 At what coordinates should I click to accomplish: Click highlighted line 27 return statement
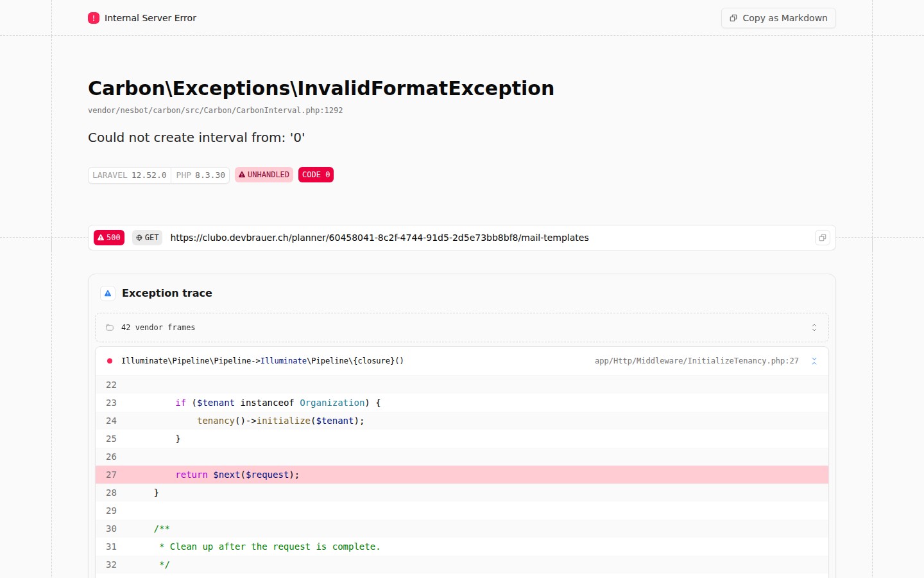coord(237,475)
